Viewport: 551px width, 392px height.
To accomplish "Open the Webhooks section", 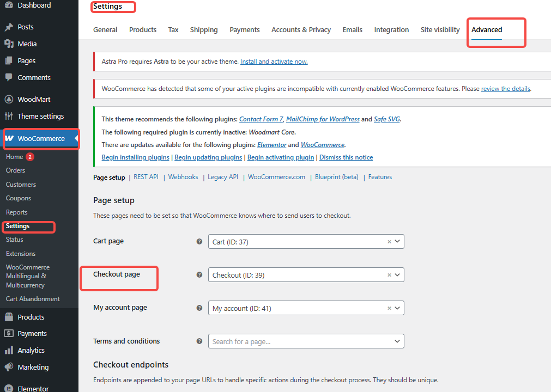I will tap(183, 176).
